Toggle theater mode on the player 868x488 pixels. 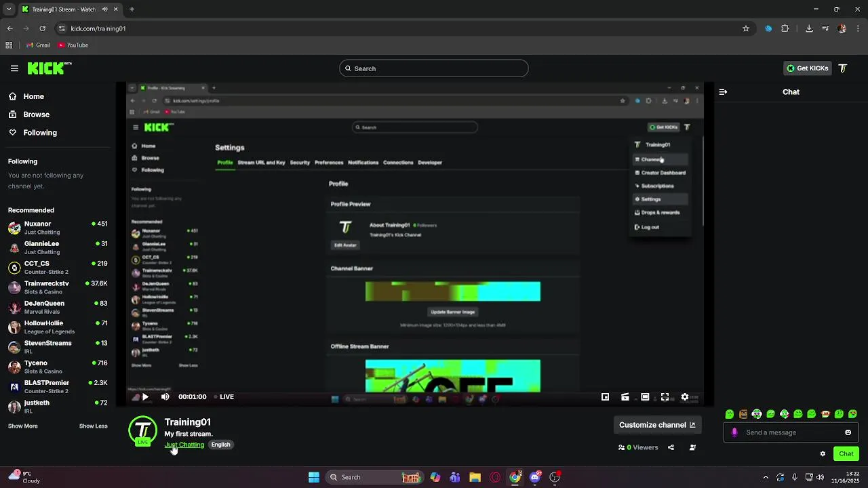645,397
